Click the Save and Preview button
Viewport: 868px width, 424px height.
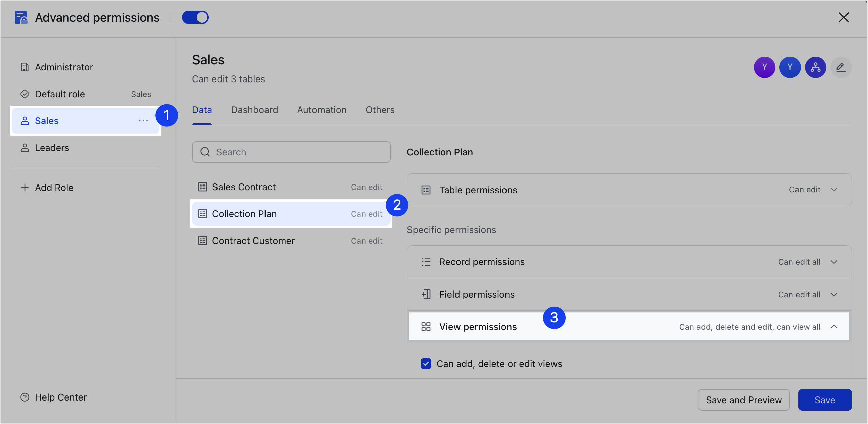coord(744,400)
